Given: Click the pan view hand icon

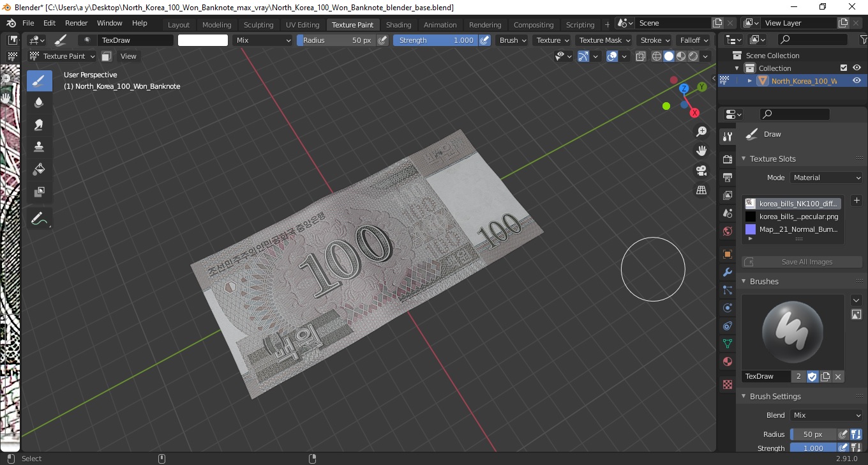Looking at the screenshot, I should (701, 151).
